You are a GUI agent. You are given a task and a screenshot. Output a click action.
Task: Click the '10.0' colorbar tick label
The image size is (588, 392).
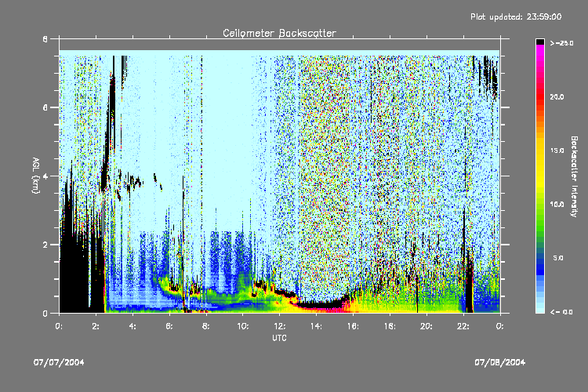click(557, 205)
